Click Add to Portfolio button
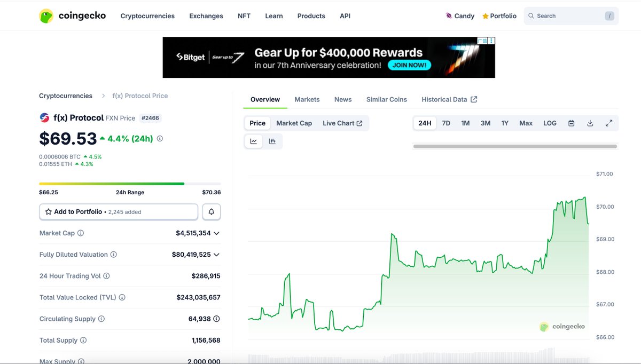This screenshot has height=364, width=641. pos(119,212)
